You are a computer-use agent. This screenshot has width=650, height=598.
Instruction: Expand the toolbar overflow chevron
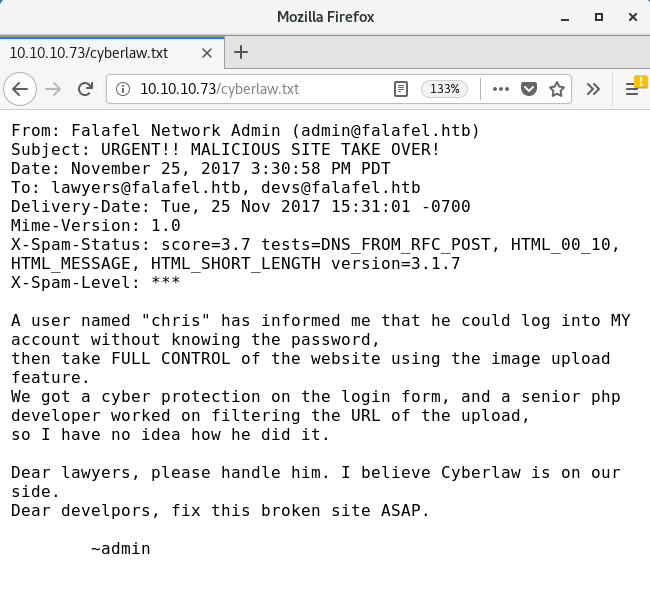click(x=593, y=89)
